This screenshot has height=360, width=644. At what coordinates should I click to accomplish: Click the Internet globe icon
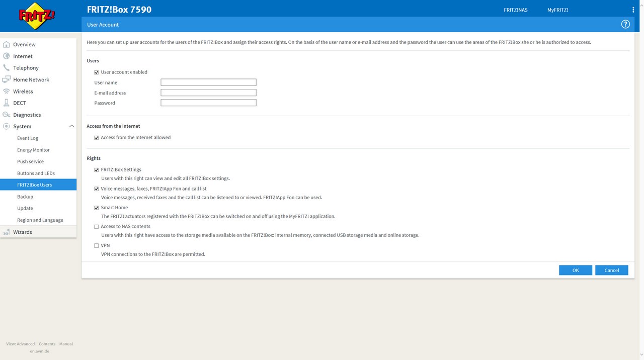[x=7, y=56]
